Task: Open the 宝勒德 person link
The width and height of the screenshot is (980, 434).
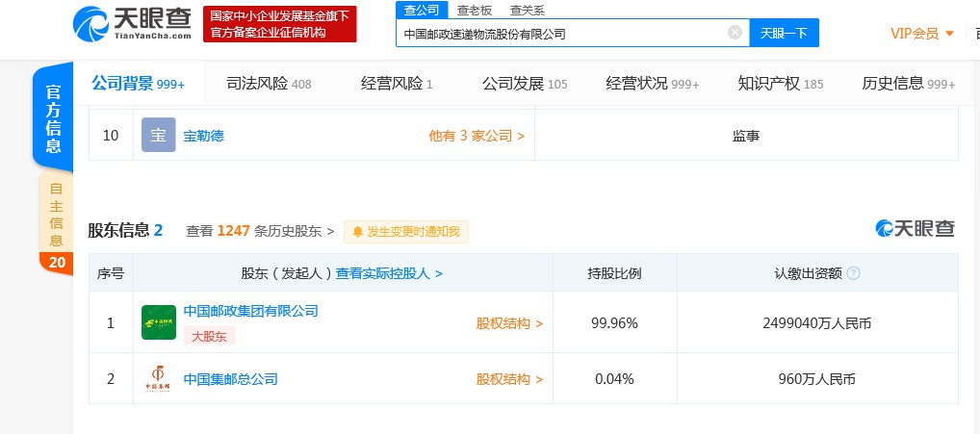Action: (x=203, y=136)
